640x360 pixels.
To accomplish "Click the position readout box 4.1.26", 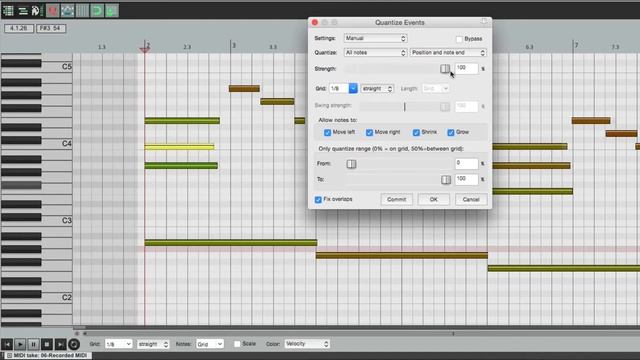I will (19, 28).
